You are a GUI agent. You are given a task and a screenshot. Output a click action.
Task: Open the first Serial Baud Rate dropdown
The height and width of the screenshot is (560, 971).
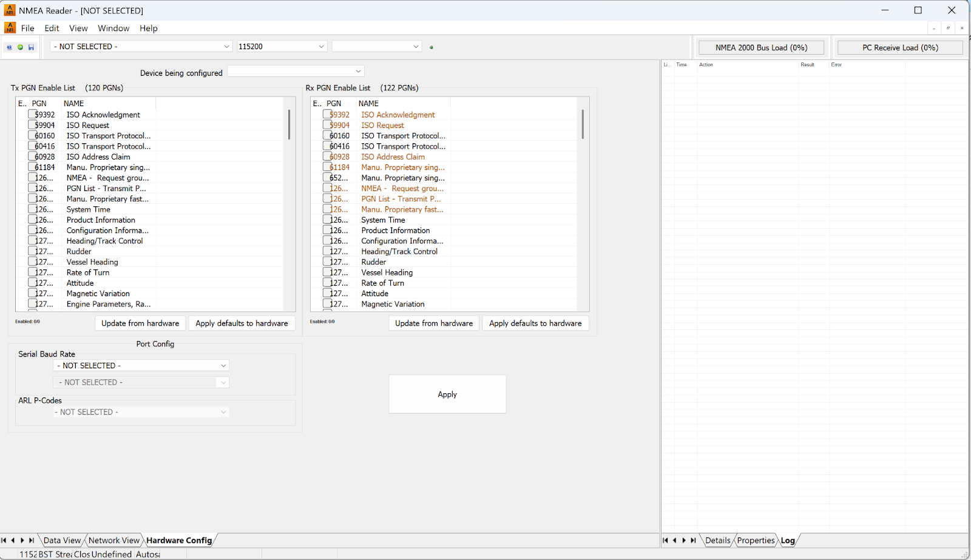tap(141, 366)
